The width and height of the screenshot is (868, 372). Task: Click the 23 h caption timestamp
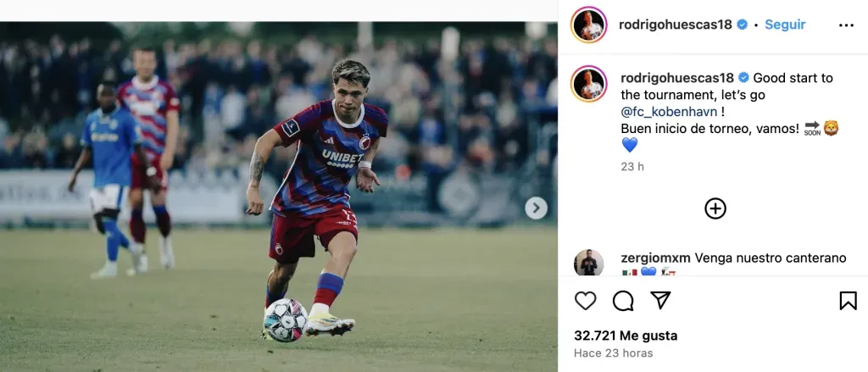pos(632,167)
